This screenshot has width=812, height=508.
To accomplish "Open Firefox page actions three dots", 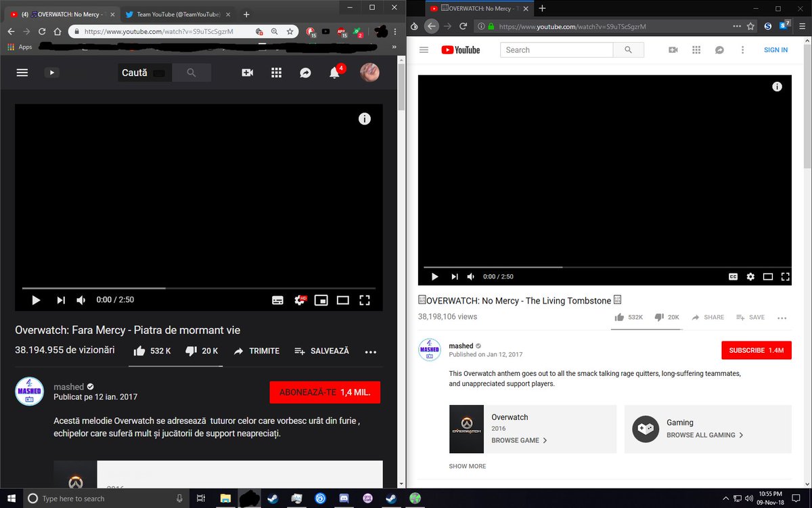I will tap(737, 26).
